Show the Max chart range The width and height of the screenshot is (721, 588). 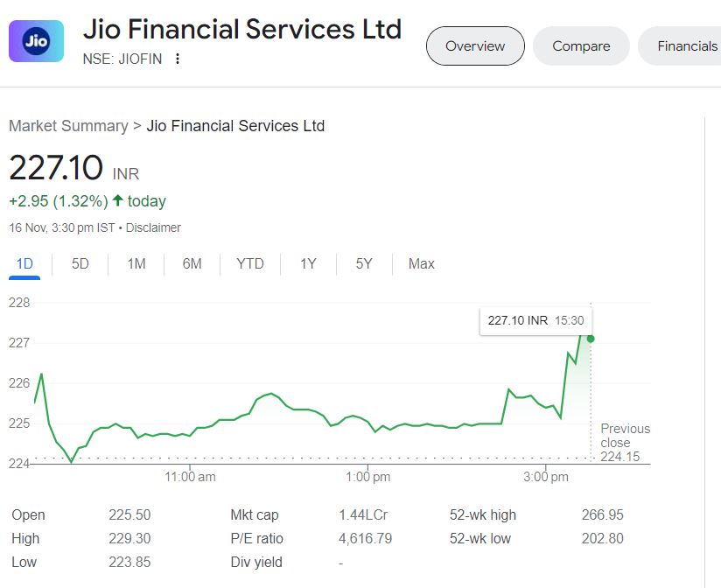click(422, 263)
